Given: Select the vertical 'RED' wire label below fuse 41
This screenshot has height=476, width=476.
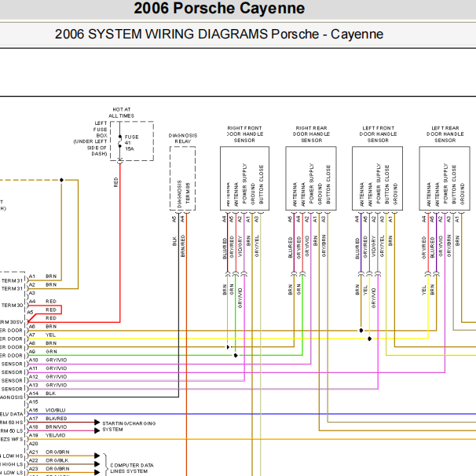Looking at the screenshot, I should [x=115, y=182].
